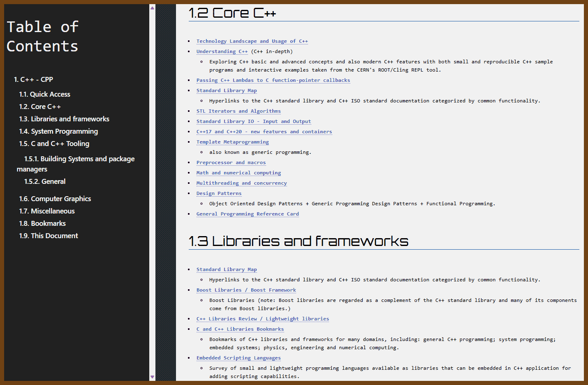Go to '1.6. Computer Graphics' entry
The width and height of the screenshot is (588, 385).
55,199
